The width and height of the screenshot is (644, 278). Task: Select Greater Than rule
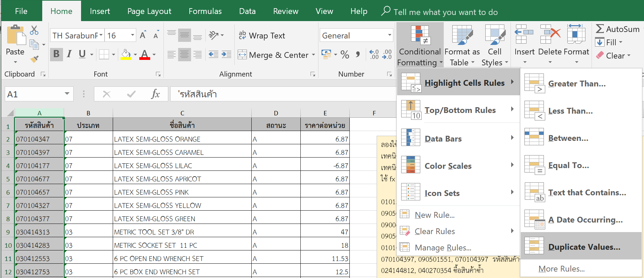(581, 84)
